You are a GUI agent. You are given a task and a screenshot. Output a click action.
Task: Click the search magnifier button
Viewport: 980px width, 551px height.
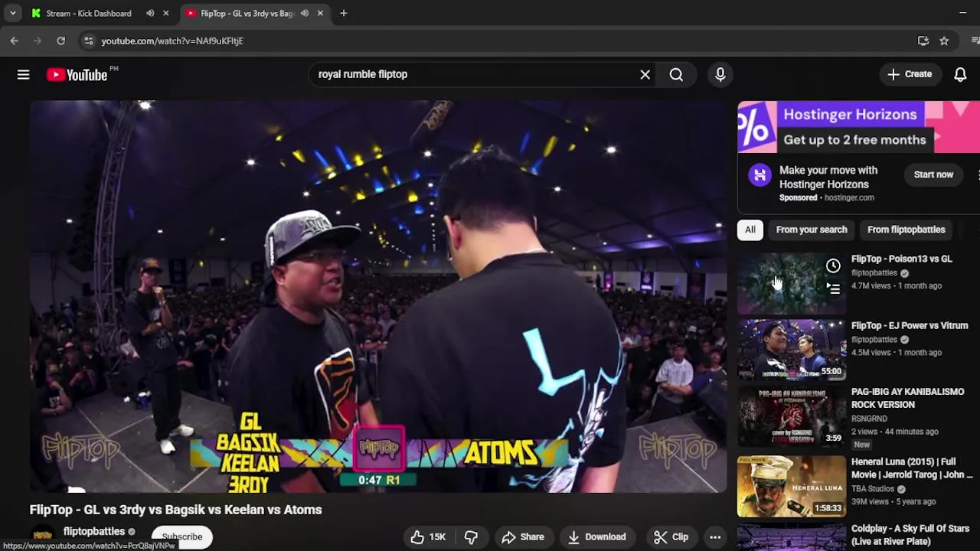click(676, 74)
